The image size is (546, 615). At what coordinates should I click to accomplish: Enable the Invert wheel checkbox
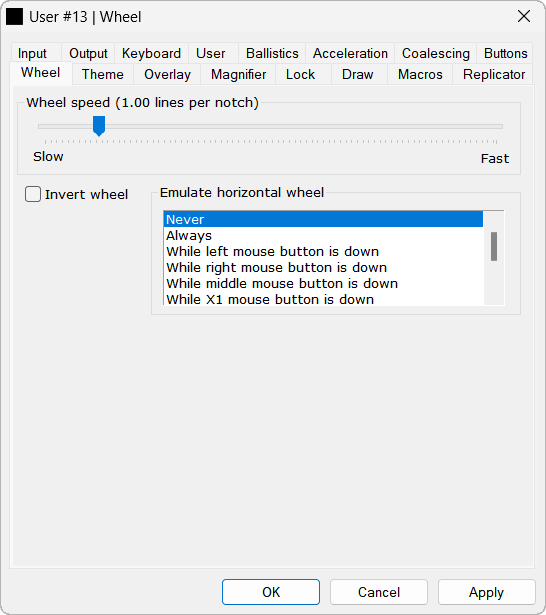click(33, 194)
